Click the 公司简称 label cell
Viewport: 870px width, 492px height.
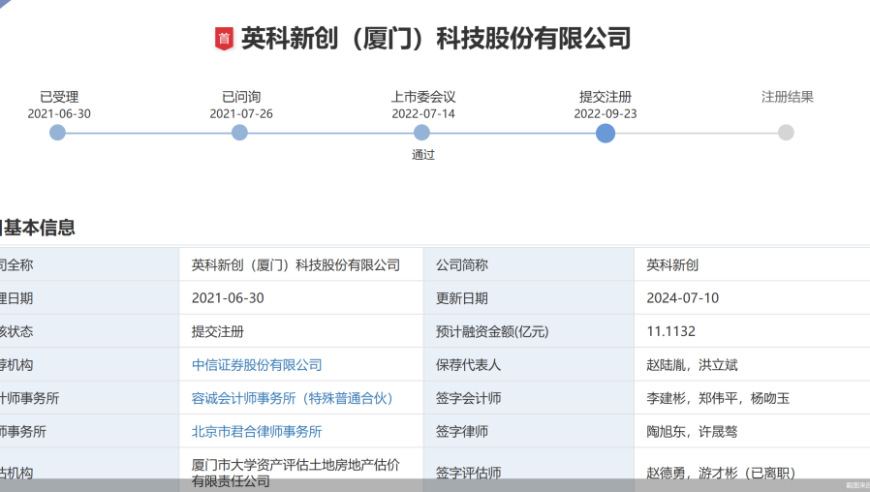click(529, 265)
